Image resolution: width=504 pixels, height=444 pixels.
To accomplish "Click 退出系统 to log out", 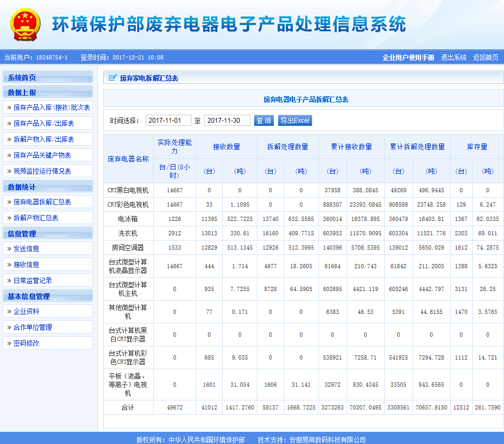I will pyautogui.click(x=453, y=57).
